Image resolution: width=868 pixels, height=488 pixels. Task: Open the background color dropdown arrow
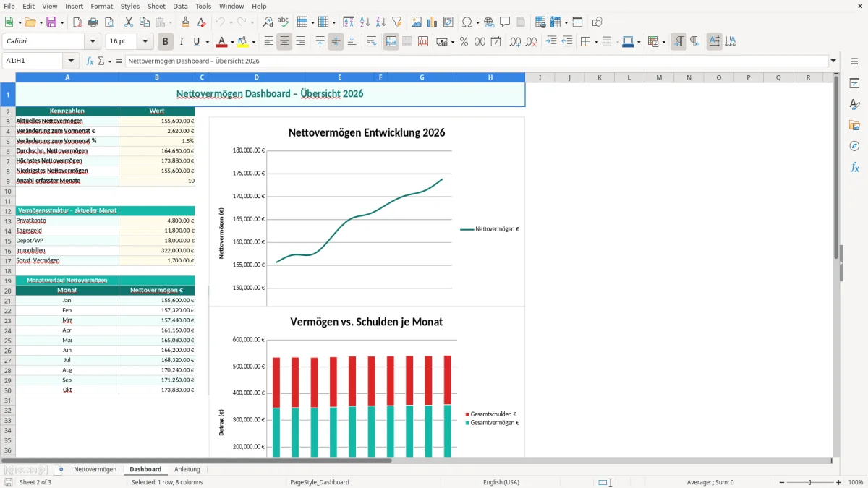pyautogui.click(x=253, y=42)
